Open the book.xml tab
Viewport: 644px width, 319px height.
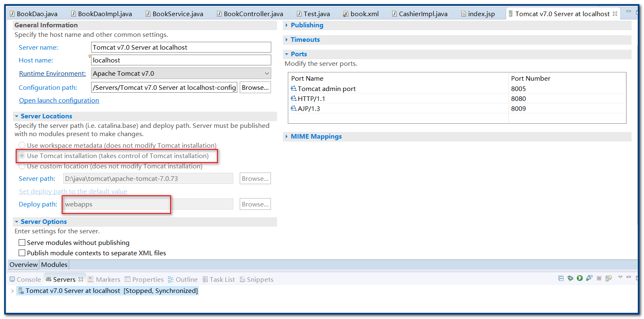tap(361, 14)
